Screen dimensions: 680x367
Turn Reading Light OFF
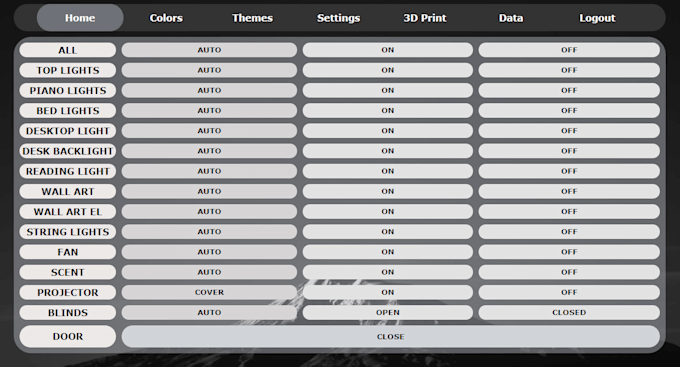click(569, 171)
